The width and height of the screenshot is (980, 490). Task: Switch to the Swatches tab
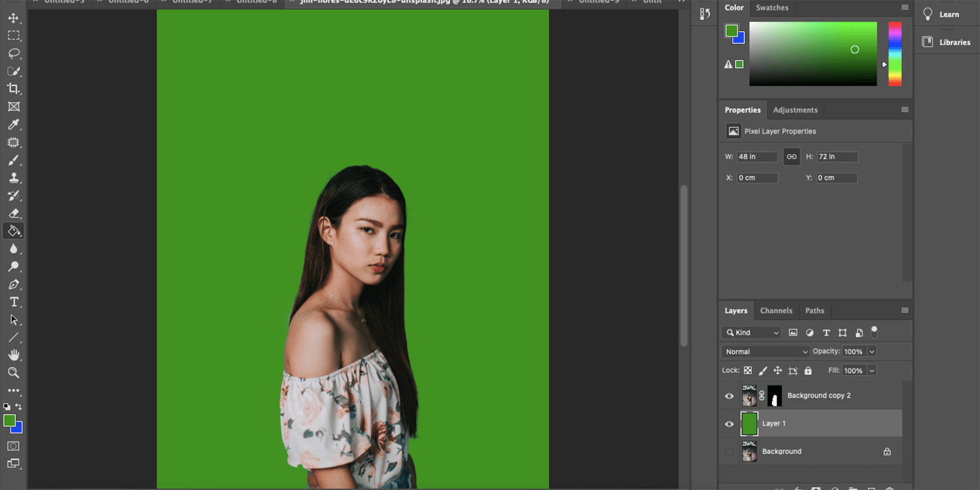(x=772, y=8)
